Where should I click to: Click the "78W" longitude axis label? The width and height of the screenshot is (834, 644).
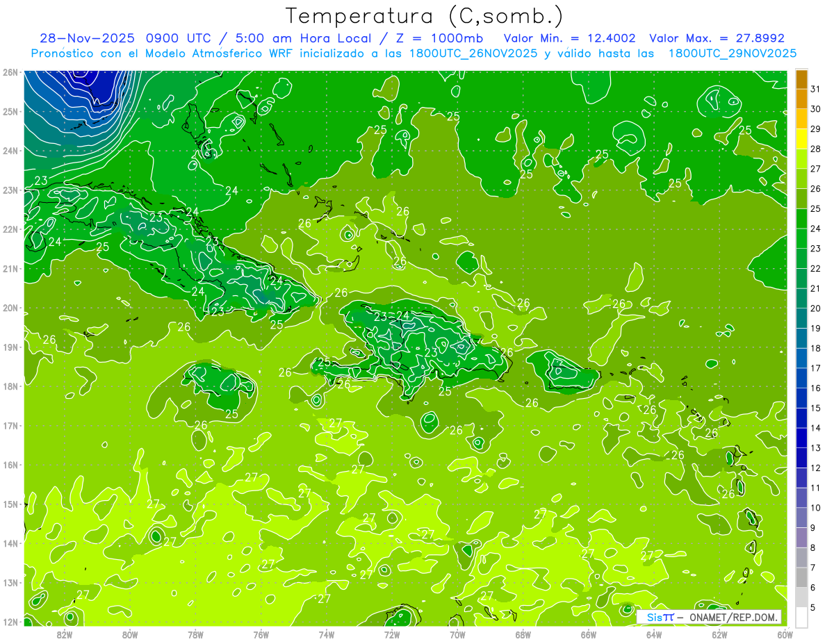pos(195,635)
